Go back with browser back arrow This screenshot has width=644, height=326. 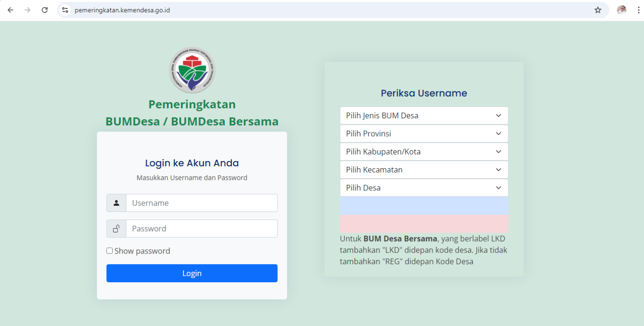10,10
